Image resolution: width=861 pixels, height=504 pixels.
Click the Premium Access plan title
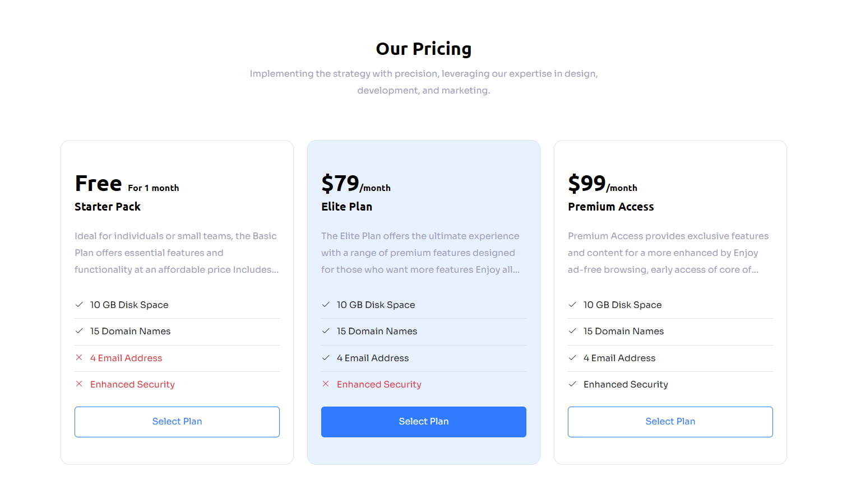(x=610, y=207)
